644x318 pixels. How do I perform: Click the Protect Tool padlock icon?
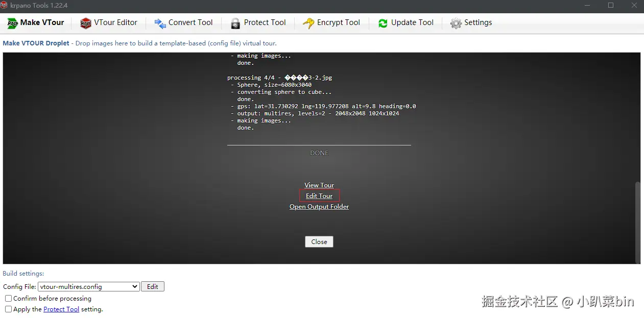[235, 23]
